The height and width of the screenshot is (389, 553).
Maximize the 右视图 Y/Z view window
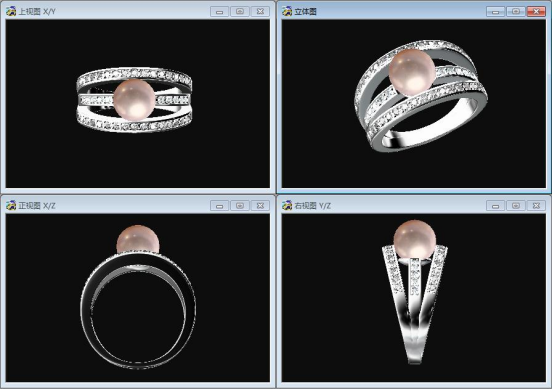[x=516, y=206]
